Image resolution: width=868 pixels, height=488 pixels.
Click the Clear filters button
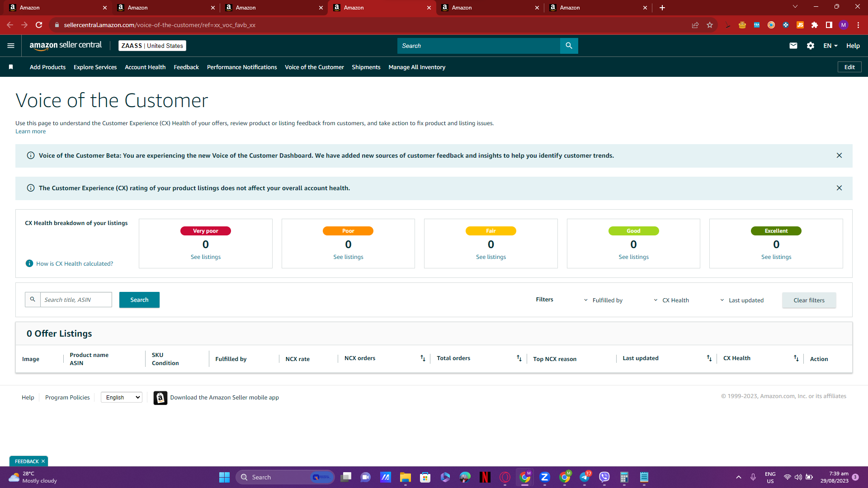click(809, 300)
